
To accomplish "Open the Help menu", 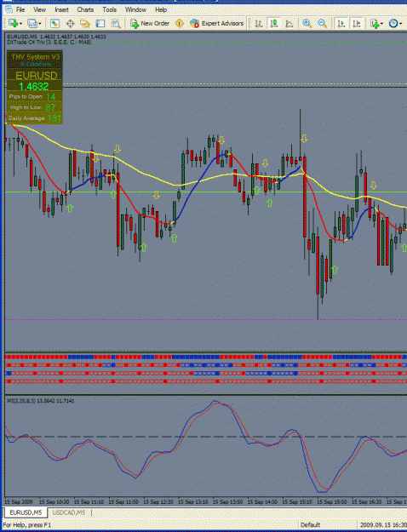I will [161, 10].
